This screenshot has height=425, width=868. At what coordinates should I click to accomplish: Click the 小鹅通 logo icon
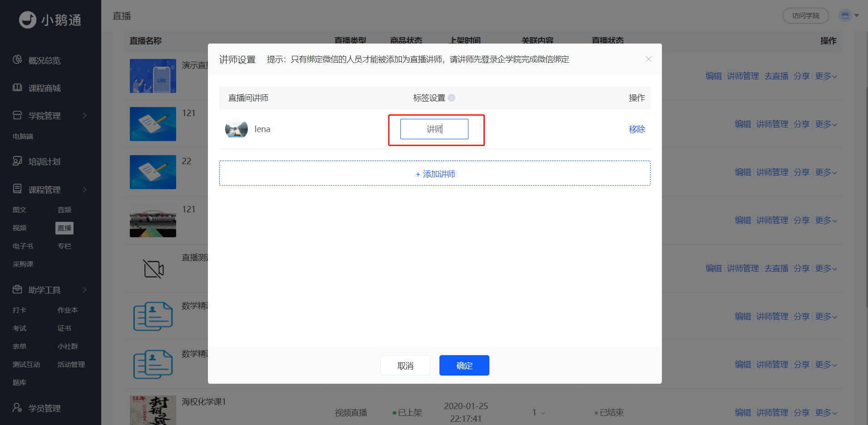[x=28, y=20]
